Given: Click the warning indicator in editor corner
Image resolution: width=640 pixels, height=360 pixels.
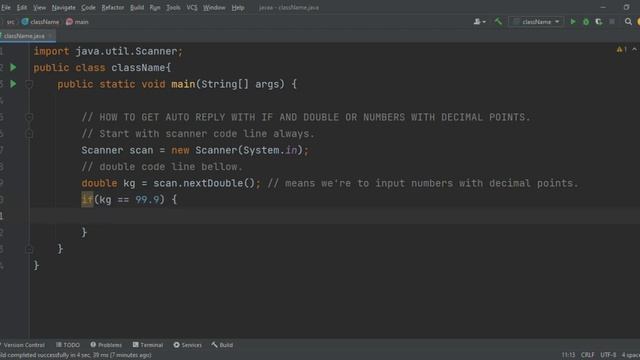Looking at the screenshot, I should (621, 49).
